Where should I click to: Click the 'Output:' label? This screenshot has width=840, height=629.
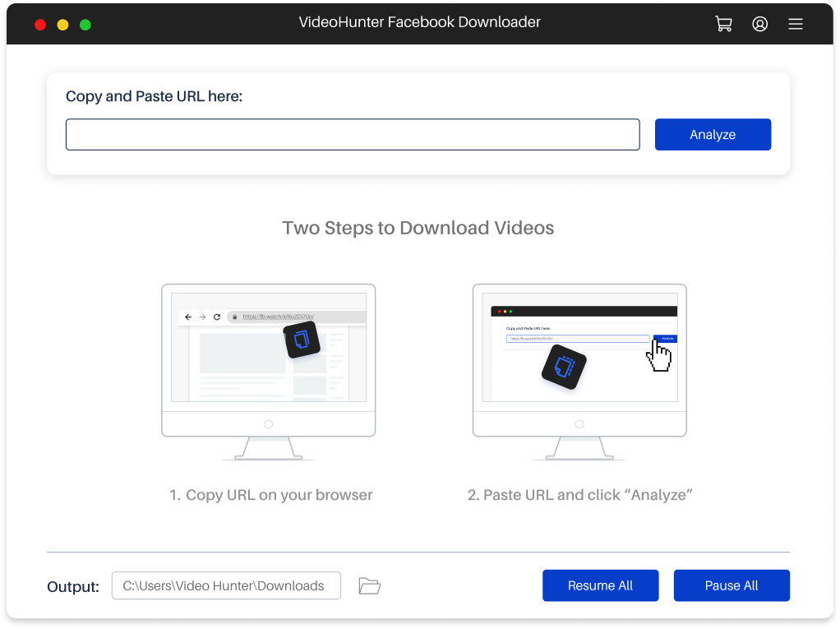(73, 587)
